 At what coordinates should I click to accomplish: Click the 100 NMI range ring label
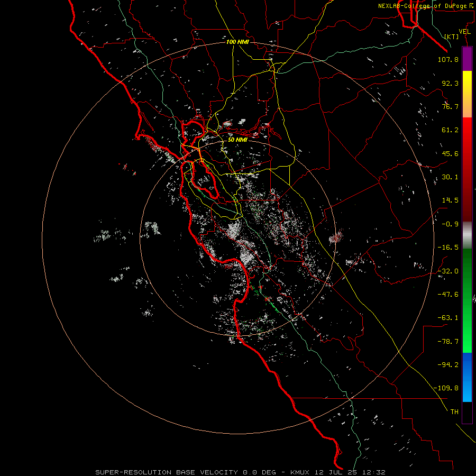237,42
